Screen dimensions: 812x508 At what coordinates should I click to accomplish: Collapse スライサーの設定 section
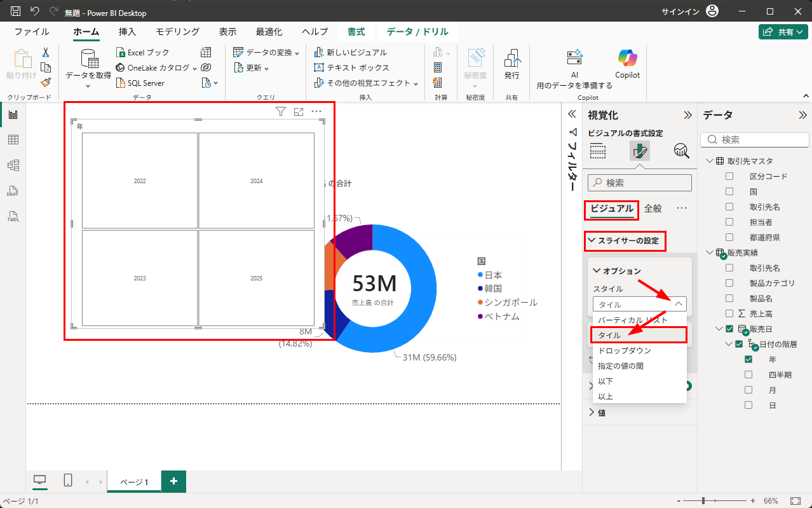coord(592,241)
